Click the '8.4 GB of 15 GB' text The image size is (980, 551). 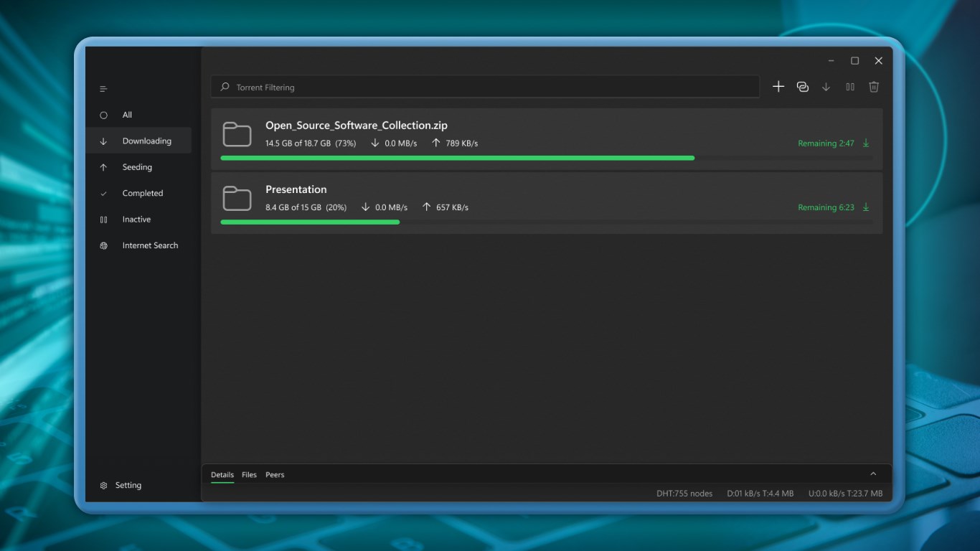[x=293, y=207]
